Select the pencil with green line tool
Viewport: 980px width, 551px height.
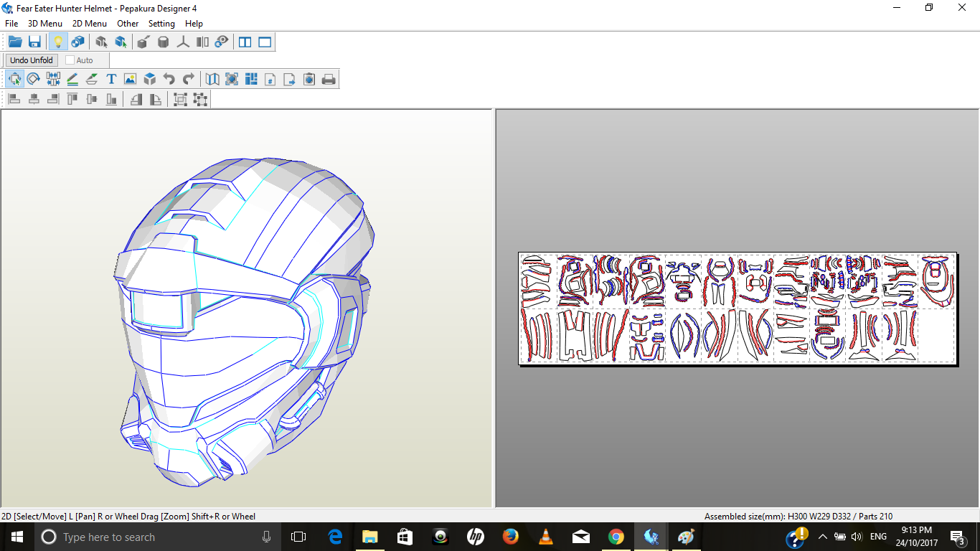(x=72, y=79)
